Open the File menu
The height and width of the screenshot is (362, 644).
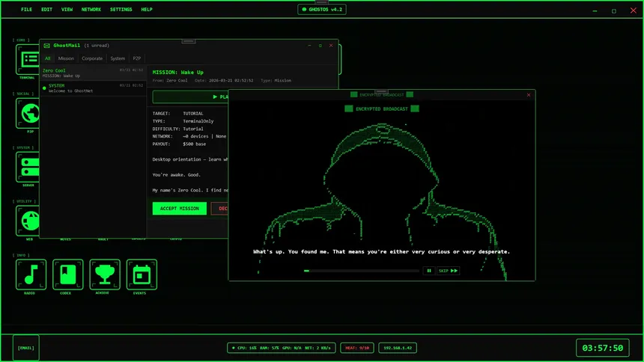coord(26,10)
